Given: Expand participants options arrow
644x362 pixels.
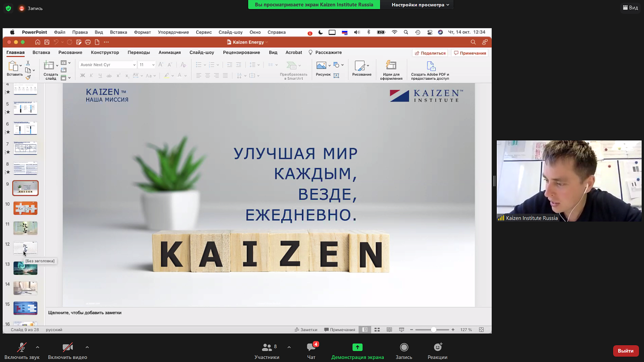Looking at the screenshot, I should pos(289,347).
